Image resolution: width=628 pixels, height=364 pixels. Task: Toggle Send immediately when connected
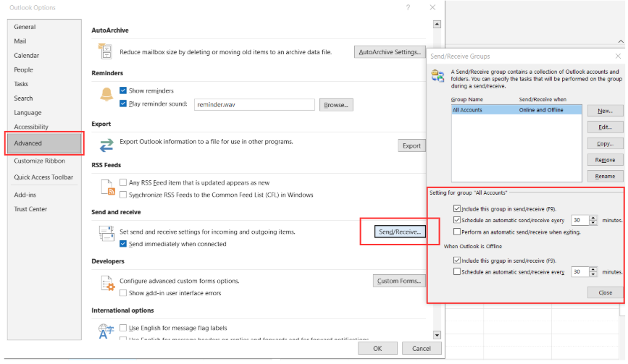[123, 244]
